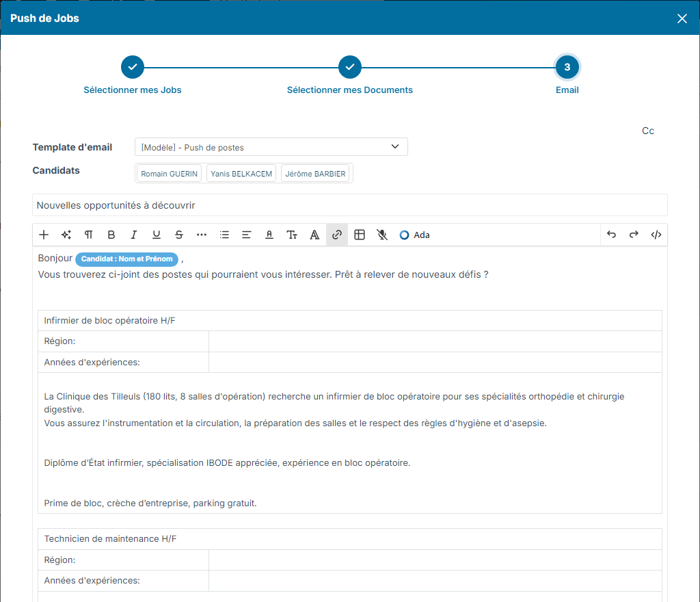700x602 pixels.
Task: Open font size Tt icon
Action: click(x=291, y=235)
